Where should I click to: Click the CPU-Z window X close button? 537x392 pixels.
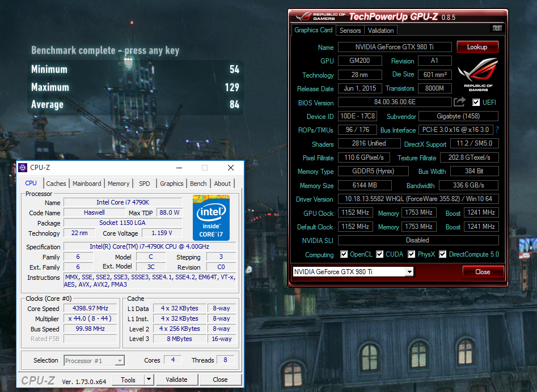tap(231, 168)
